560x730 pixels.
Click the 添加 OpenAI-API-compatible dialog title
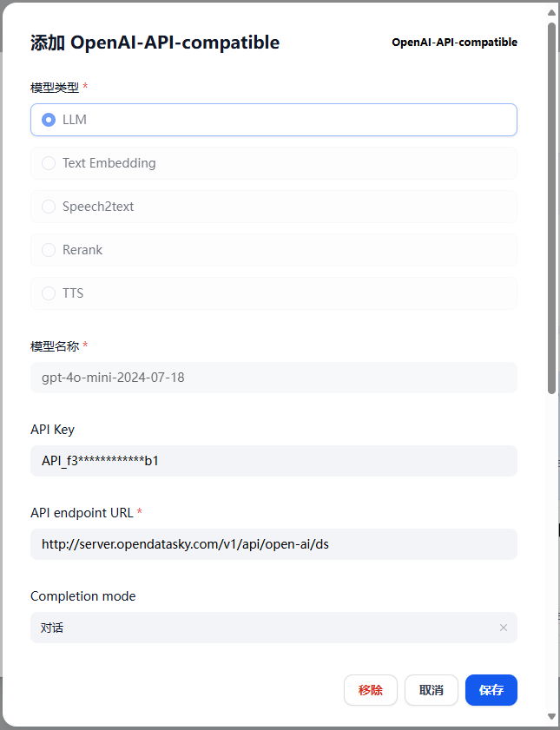pyautogui.click(x=155, y=43)
